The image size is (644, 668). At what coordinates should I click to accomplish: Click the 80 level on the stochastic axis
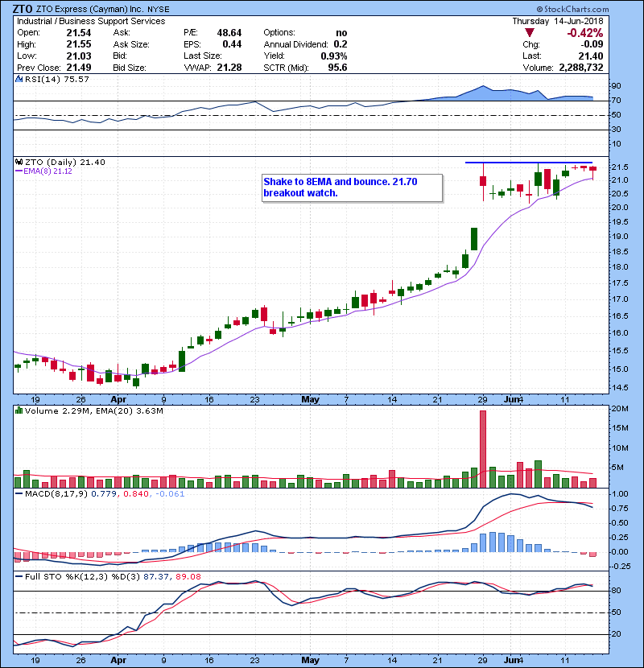click(617, 591)
